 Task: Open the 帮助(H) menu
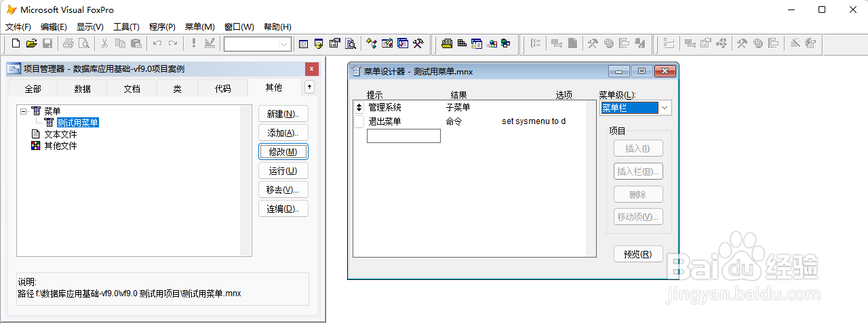[x=277, y=27]
